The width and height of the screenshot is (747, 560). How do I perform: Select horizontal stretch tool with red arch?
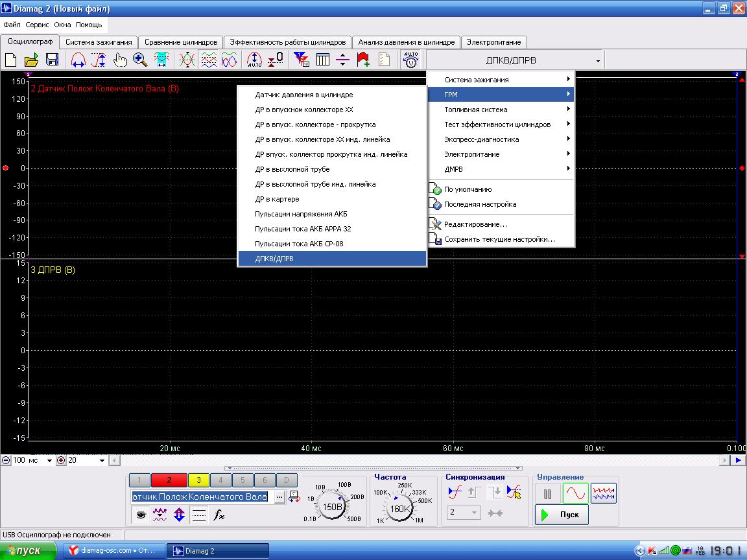click(78, 60)
